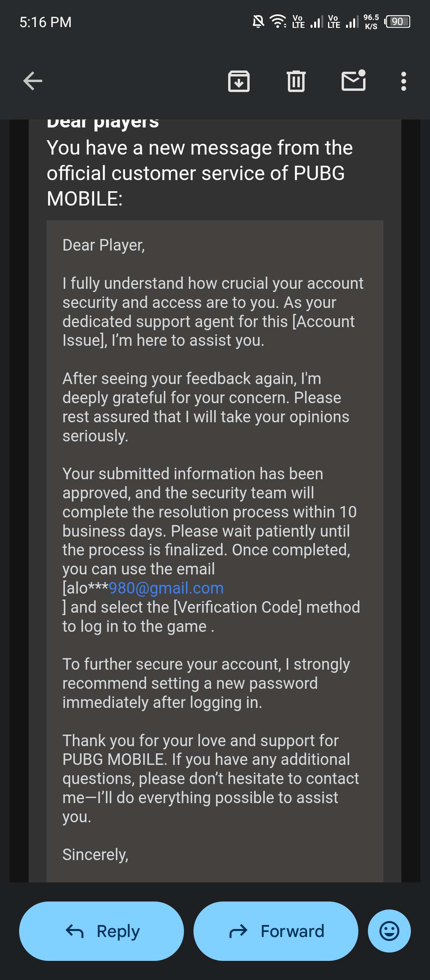Tap the back arrow to leave email
430x980 pixels.
[x=33, y=81]
